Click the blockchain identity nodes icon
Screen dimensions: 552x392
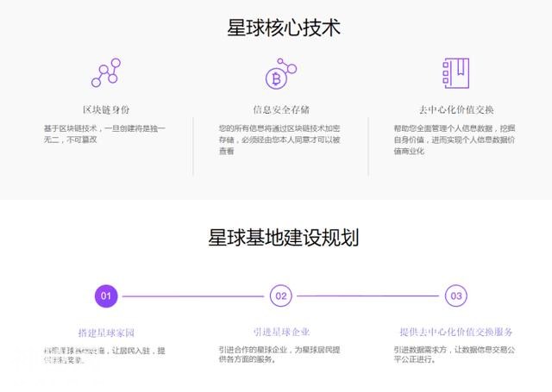pyautogui.click(x=106, y=74)
